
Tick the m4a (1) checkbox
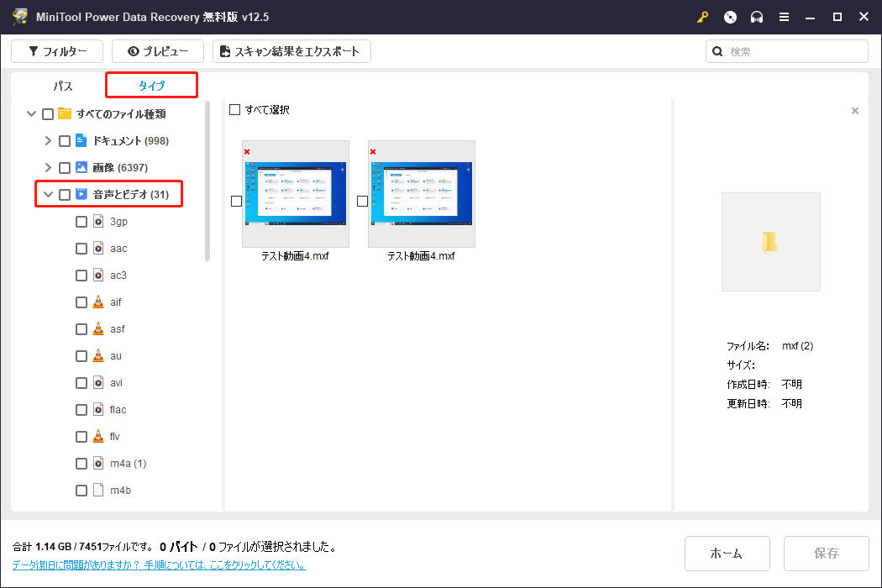81,464
